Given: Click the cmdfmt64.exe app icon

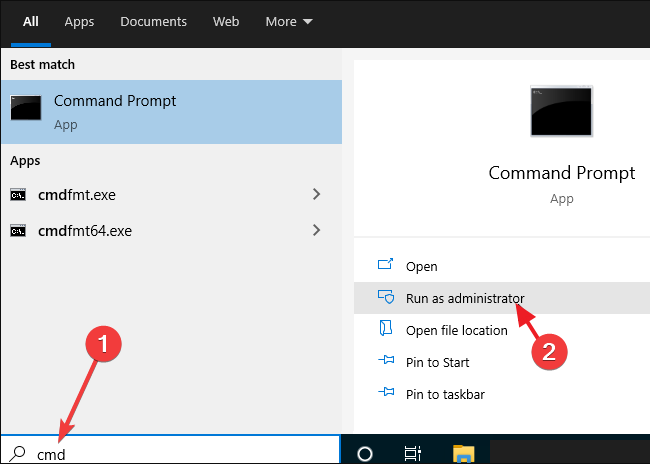Looking at the screenshot, I should [x=18, y=230].
